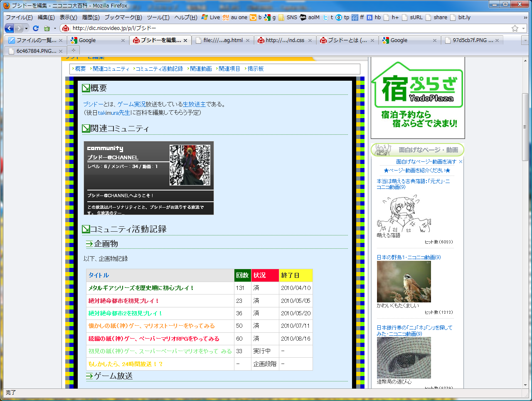This screenshot has height=401, width=532.
Task: Jump to 関連動画 anchor link
Action: point(201,69)
